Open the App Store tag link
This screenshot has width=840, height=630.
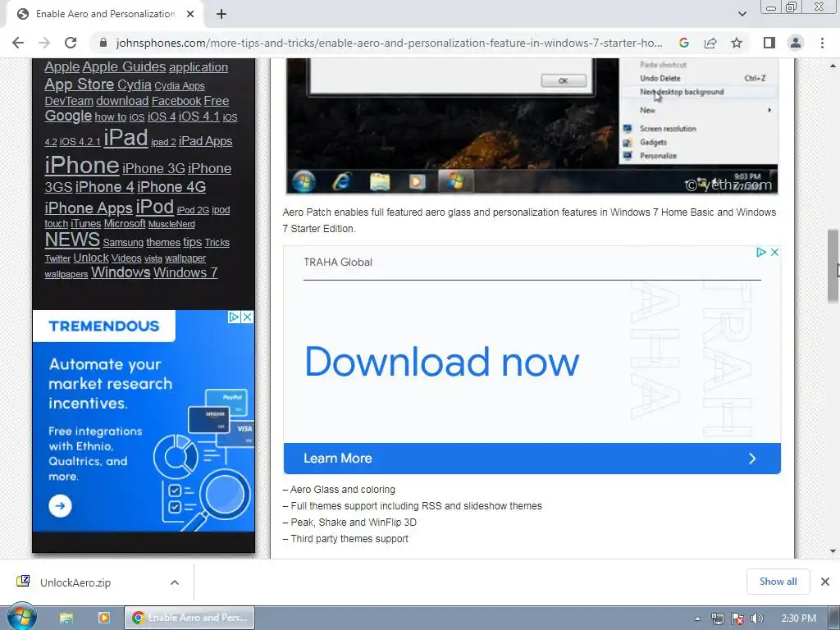[x=79, y=84]
